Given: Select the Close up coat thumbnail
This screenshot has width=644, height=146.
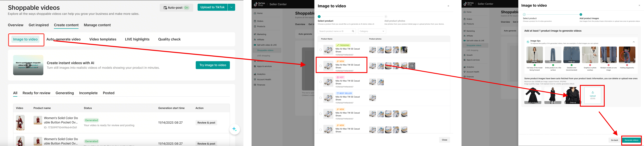Looking at the screenshot, I should [x=573, y=95].
